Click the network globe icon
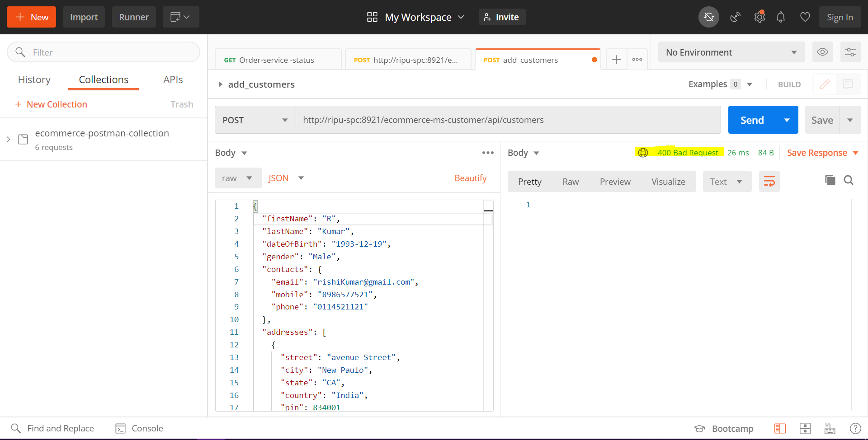868x440 pixels. coord(643,153)
